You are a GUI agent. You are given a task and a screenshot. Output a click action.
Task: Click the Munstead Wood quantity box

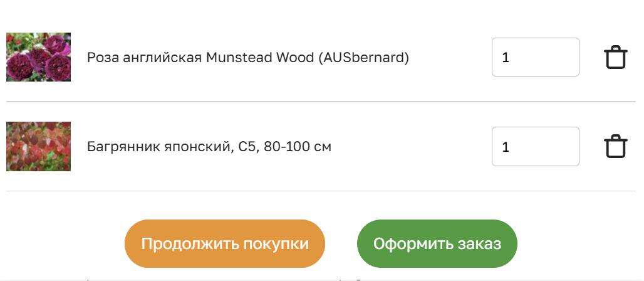535,58
